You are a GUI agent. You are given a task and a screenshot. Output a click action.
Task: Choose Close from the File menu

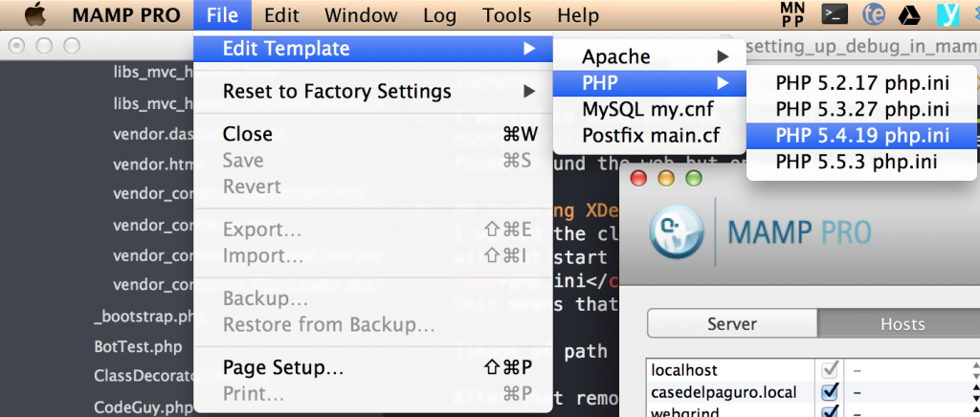pos(373,134)
